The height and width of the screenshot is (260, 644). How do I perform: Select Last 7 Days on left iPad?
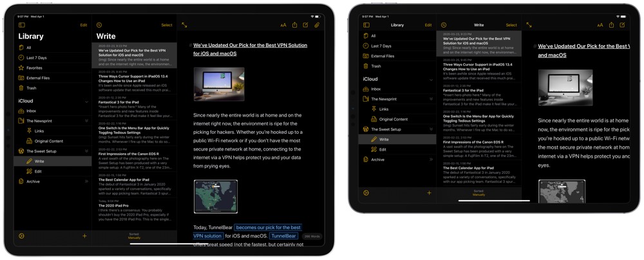tap(53, 58)
